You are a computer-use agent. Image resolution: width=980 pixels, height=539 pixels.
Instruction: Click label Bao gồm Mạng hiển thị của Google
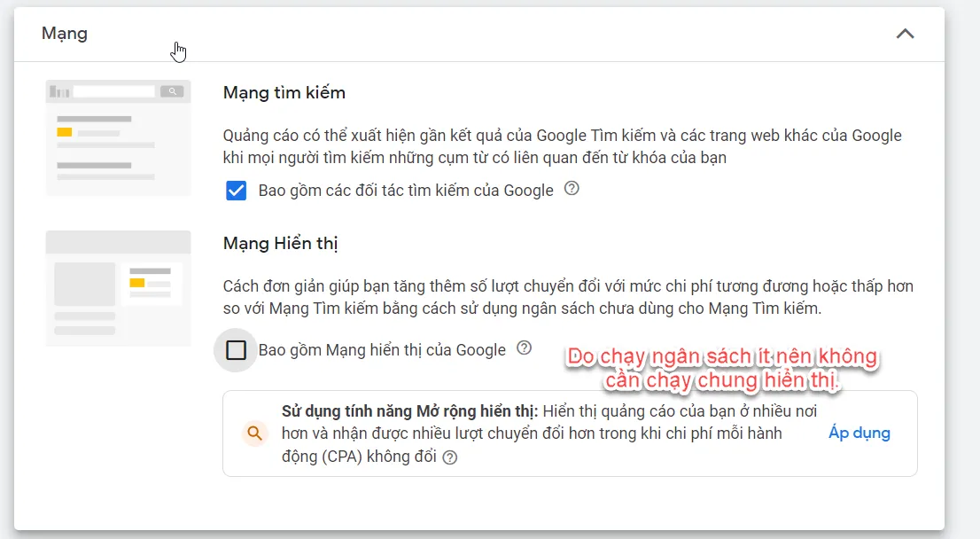pos(382,350)
